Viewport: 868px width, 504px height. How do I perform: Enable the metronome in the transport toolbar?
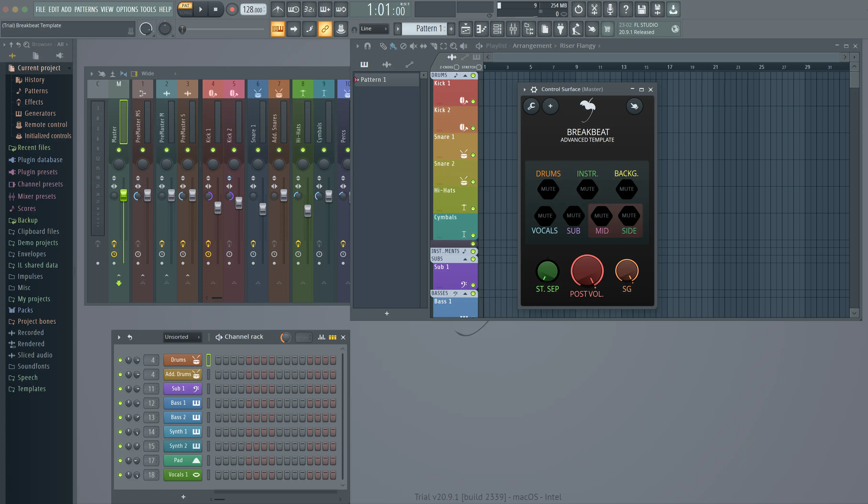278,9
